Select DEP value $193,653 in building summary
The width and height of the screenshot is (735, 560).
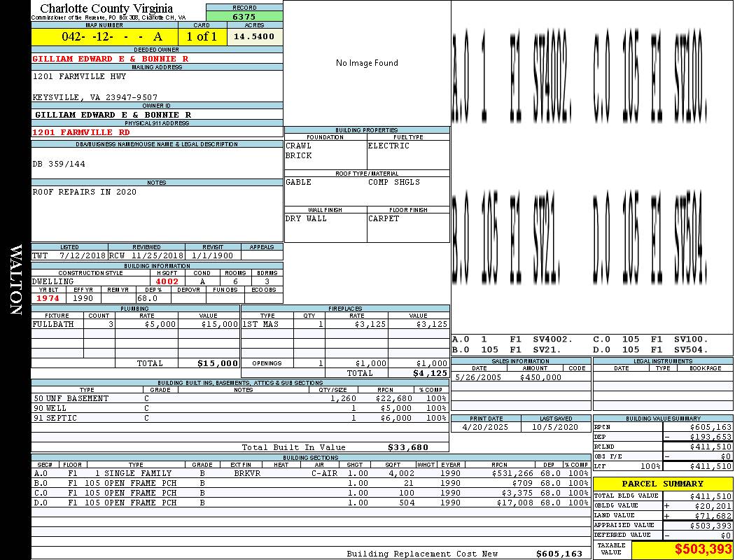tap(710, 437)
